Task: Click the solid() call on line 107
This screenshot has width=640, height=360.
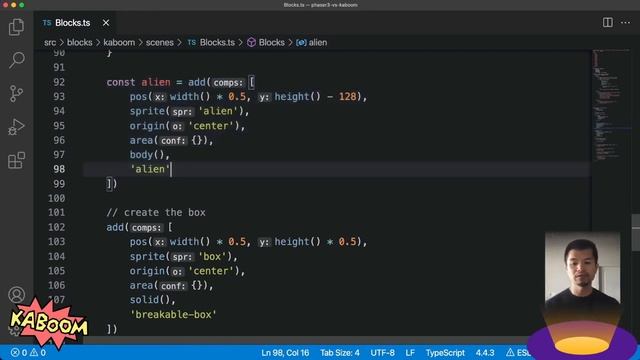Action: click(x=152, y=300)
